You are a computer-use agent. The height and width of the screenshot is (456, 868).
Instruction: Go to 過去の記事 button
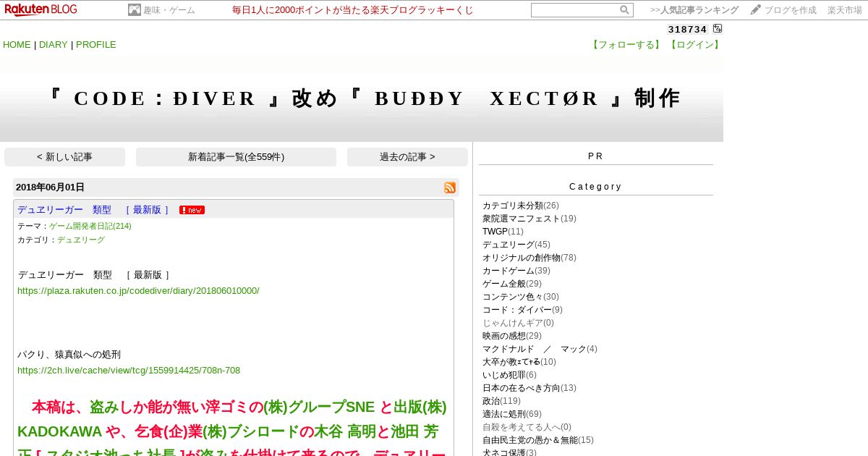point(407,157)
